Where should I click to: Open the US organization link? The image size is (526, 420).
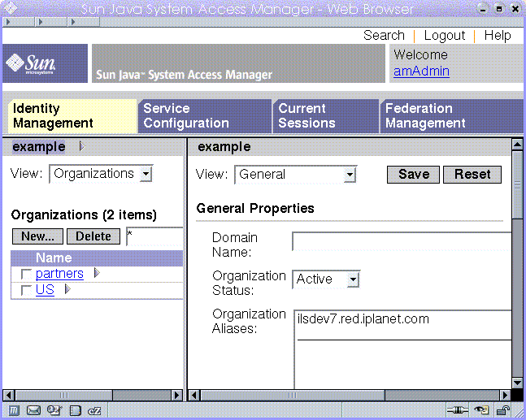[x=45, y=289]
